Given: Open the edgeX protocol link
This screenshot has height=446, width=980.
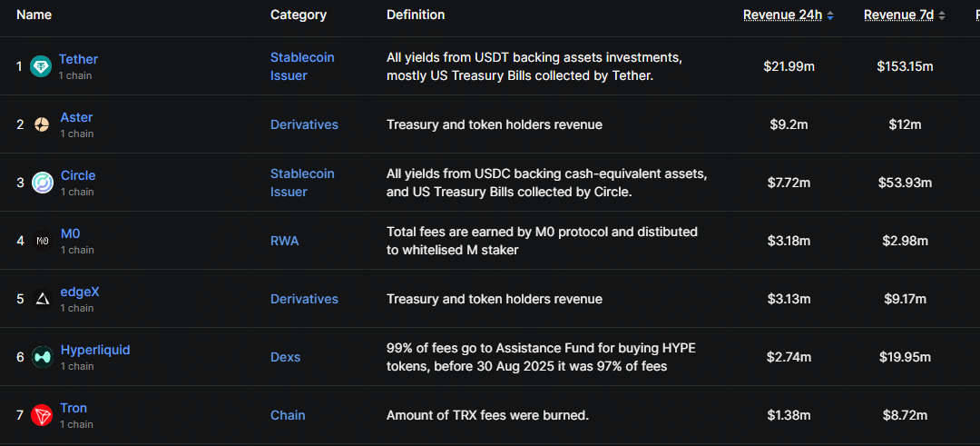Looking at the screenshot, I should [80, 292].
